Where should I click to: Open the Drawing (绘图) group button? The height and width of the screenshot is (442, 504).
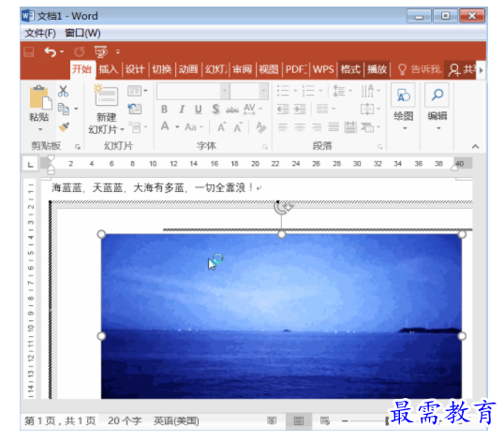pyautogui.click(x=404, y=107)
